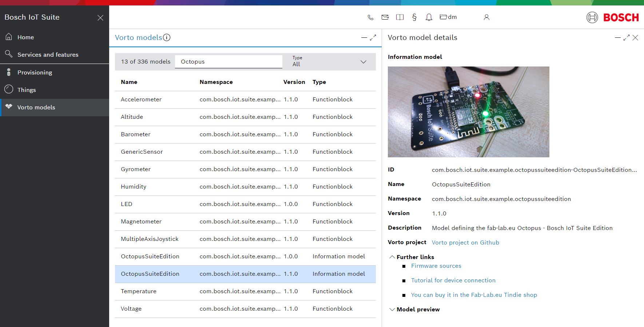Select the Humidity row

[x=245, y=187]
